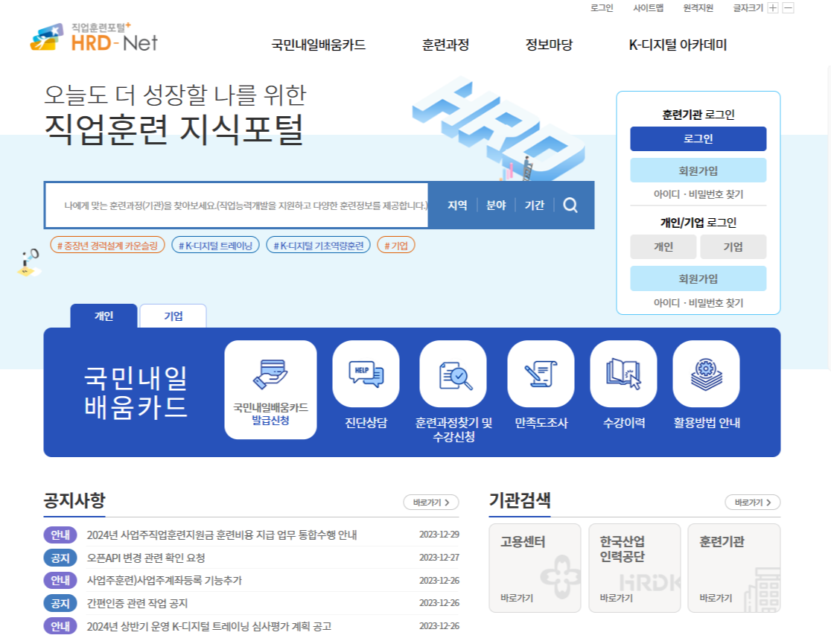831x644 pixels.
Task: Open notice 2024년 사업주직업훈련지원금 훈련비용 지급 안내
Action: [x=222, y=535]
